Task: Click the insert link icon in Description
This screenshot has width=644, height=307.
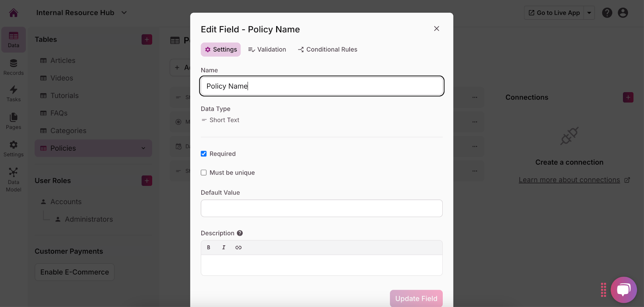Action: click(x=238, y=247)
